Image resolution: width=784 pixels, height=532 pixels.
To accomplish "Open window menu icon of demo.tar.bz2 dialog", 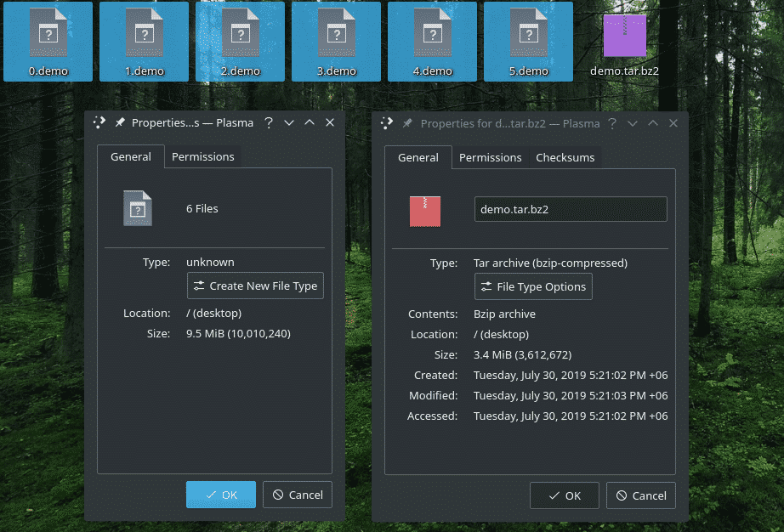I will click(x=387, y=123).
